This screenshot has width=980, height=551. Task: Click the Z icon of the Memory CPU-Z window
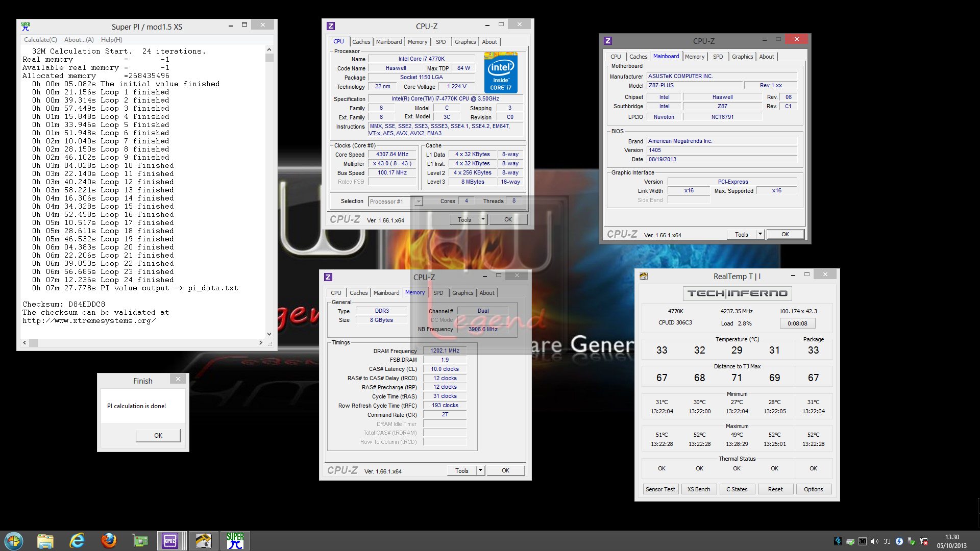point(328,277)
